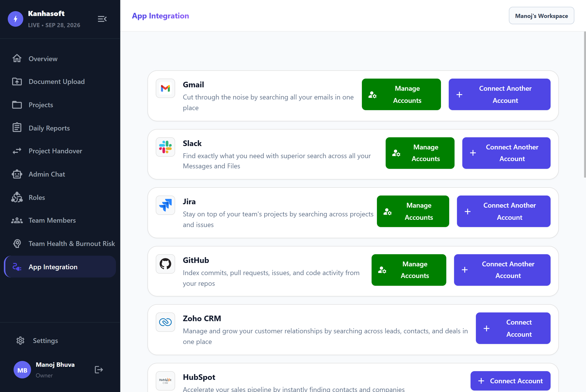Click the Kanhasoft lightning bolt logo

(x=16, y=19)
